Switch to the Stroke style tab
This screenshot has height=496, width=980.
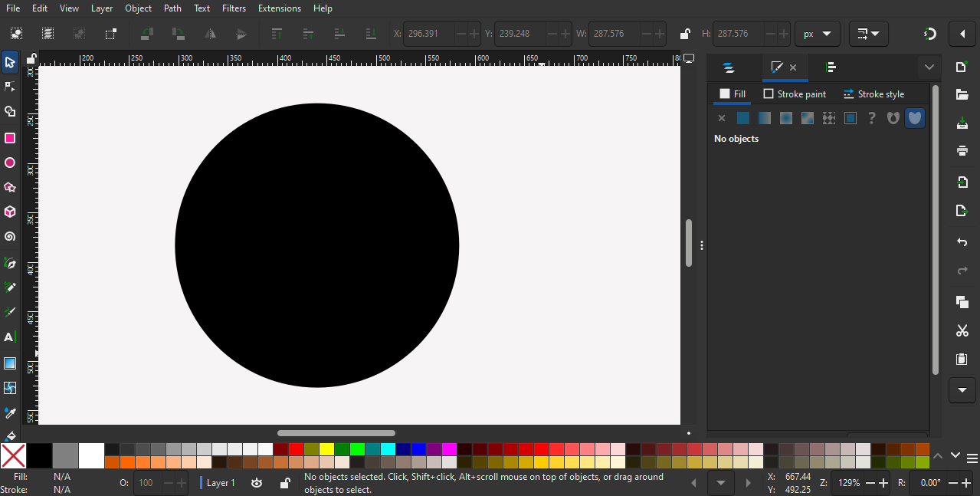[x=873, y=94]
